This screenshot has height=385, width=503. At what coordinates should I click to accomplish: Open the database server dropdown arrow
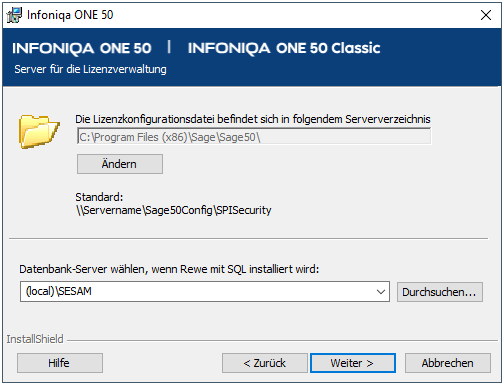click(381, 292)
